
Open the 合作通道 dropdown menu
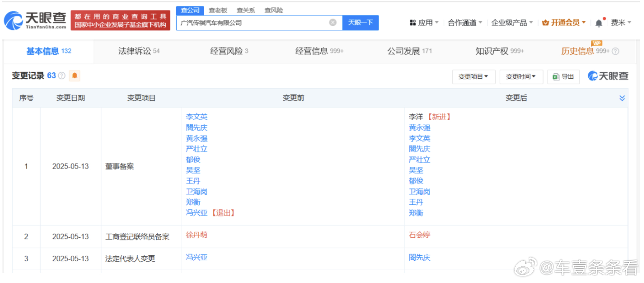[x=465, y=23]
